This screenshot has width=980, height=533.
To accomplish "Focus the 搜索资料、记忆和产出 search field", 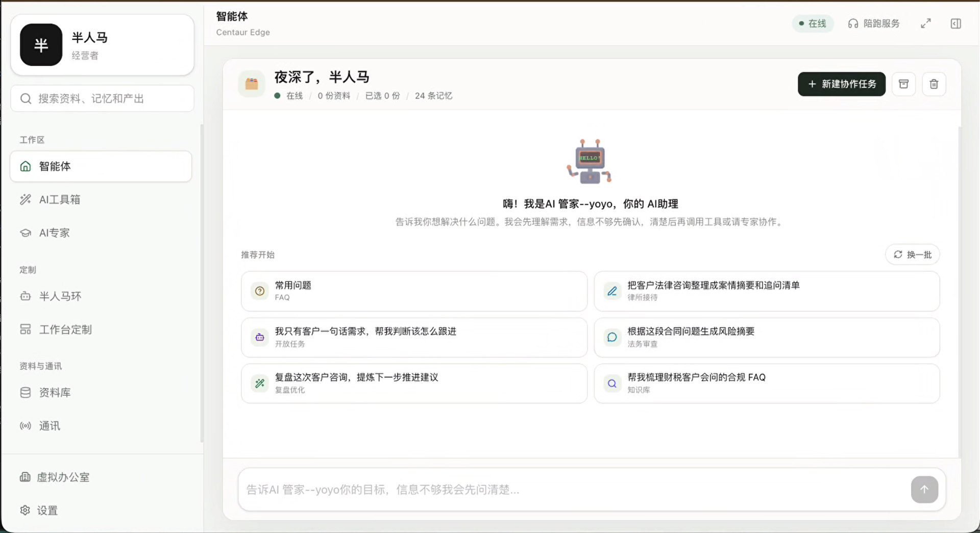I will pyautogui.click(x=102, y=99).
